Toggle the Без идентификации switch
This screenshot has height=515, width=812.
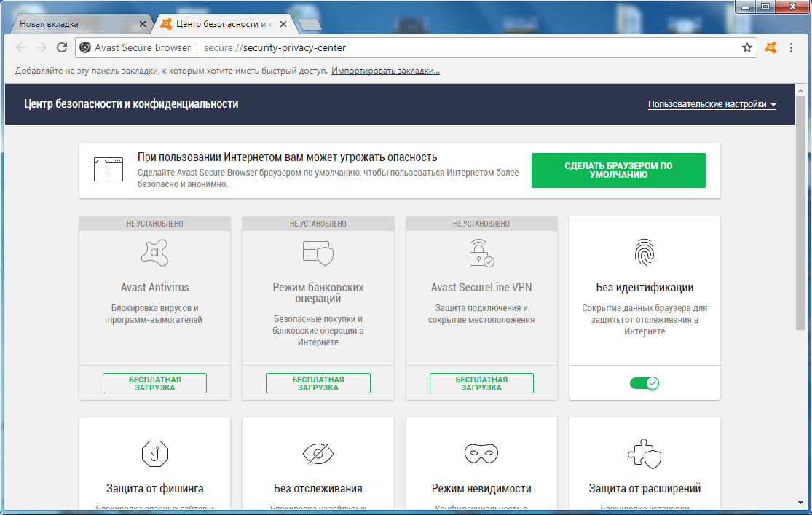tap(645, 383)
